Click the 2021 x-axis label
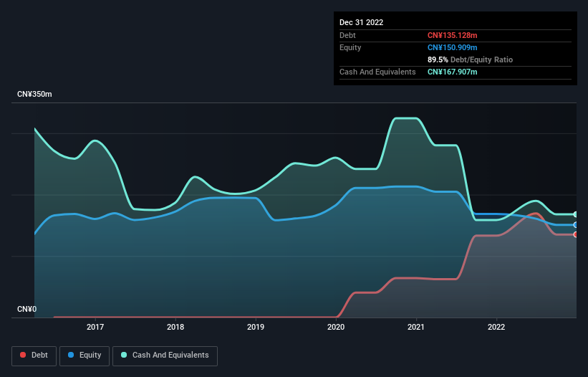The image size is (588, 377). [x=416, y=327]
